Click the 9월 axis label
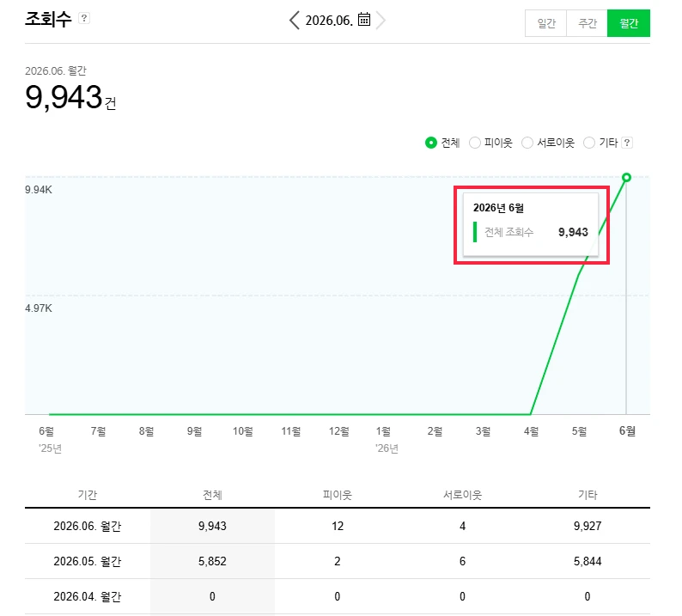682x616 pixels. click(x=194, y=431)
